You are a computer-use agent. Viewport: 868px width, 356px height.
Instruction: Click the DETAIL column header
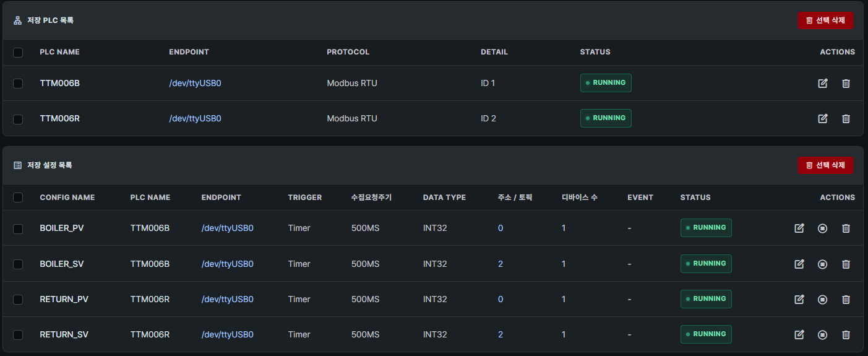494,52
